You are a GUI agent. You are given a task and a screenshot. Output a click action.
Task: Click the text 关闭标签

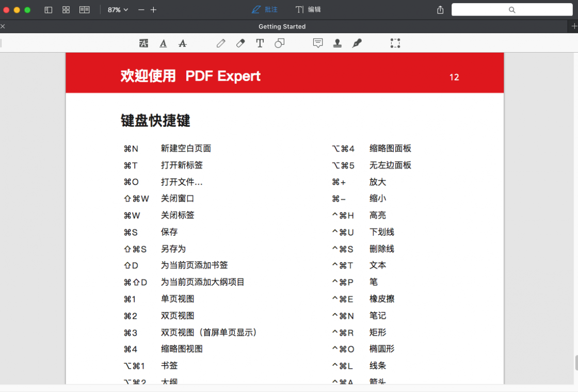pyautogui.click(x=178, y=215)
